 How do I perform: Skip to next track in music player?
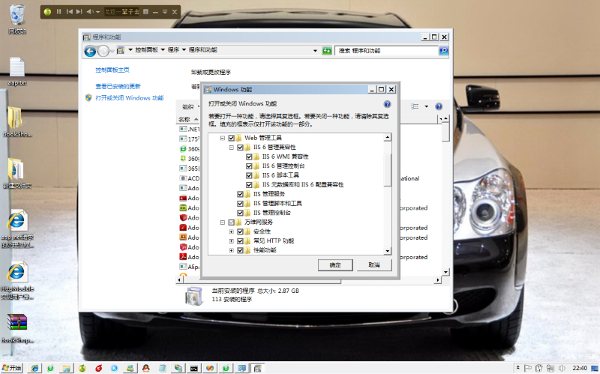(79, 12)
